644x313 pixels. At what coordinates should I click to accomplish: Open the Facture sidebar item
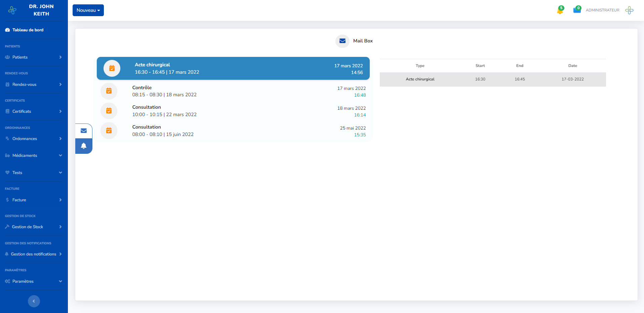coord(34,200)
